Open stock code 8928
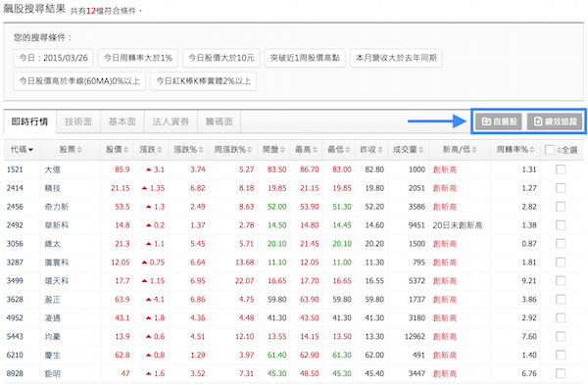 click(15, 373)
